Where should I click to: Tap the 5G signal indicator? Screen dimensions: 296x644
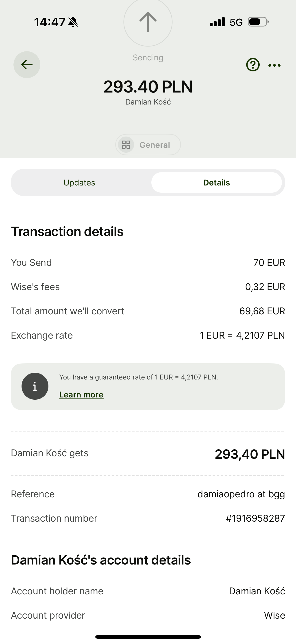coord(236,22)
